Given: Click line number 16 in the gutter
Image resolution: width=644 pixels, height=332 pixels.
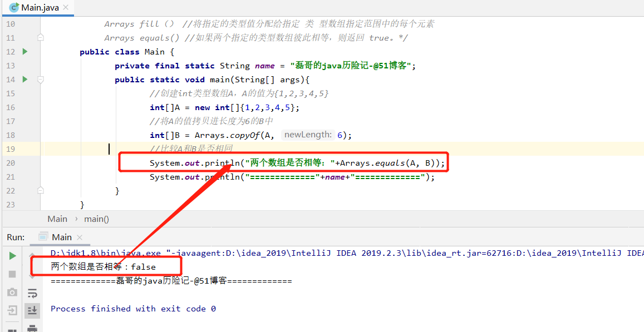Looking at the screenshot, I should 10,107.
